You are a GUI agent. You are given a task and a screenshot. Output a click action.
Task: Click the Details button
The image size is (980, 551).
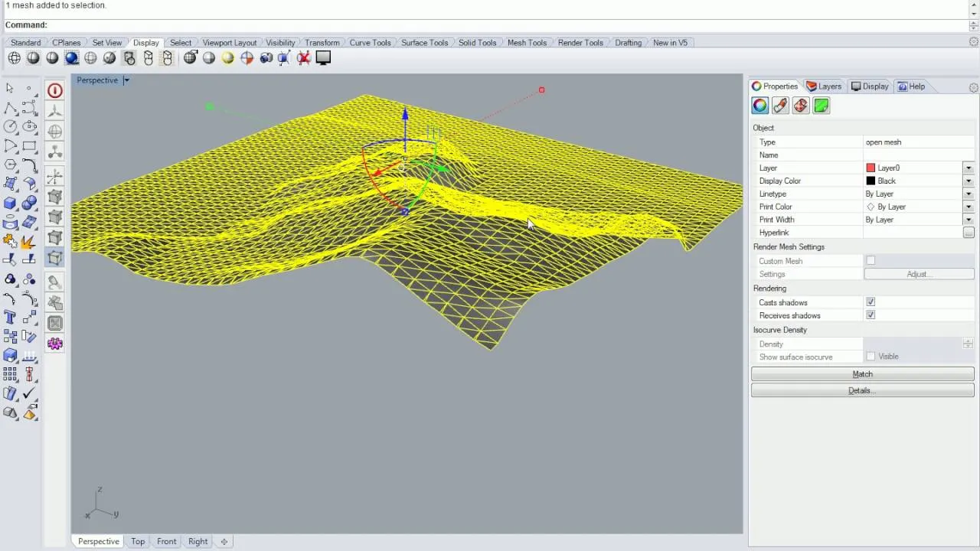pyautogui.click(x=862, y=390)
